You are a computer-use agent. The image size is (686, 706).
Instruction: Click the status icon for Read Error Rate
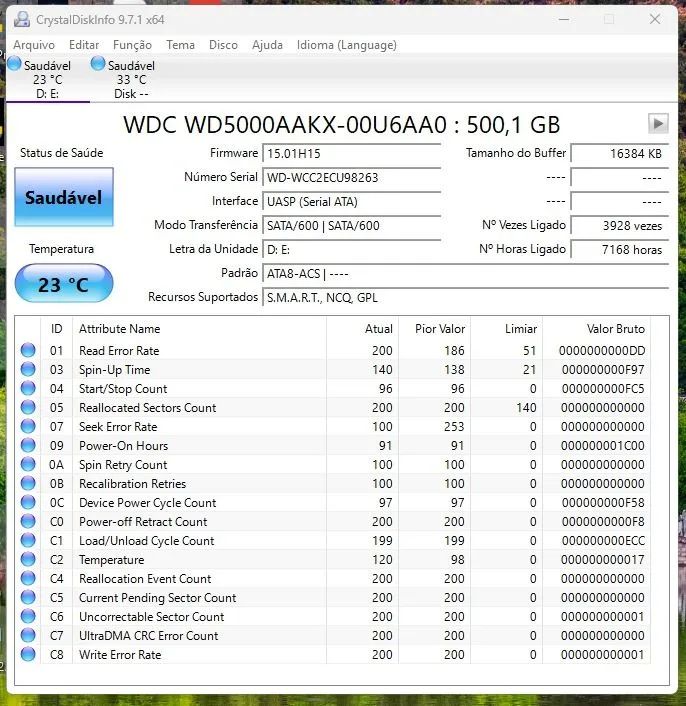(28, 350)
